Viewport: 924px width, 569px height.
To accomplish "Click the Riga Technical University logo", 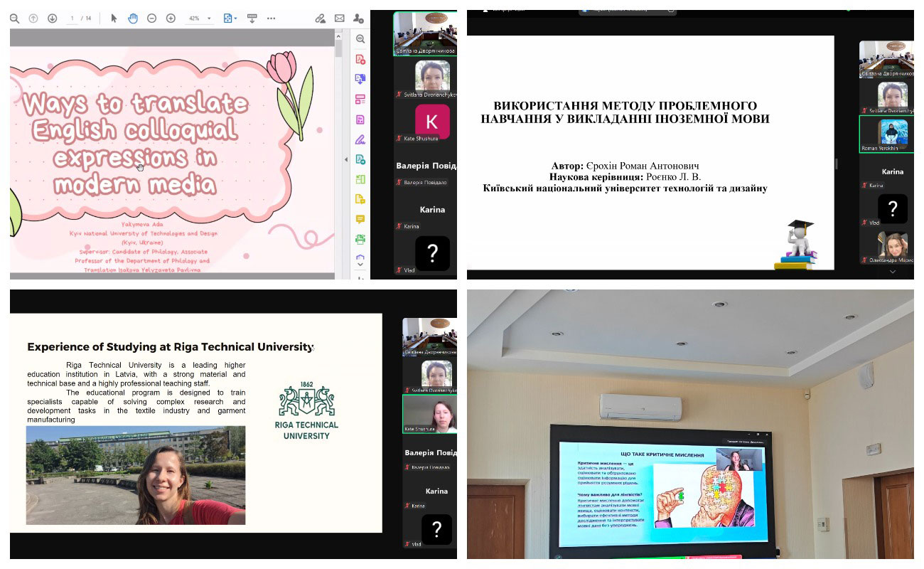I will pos(306,413).
